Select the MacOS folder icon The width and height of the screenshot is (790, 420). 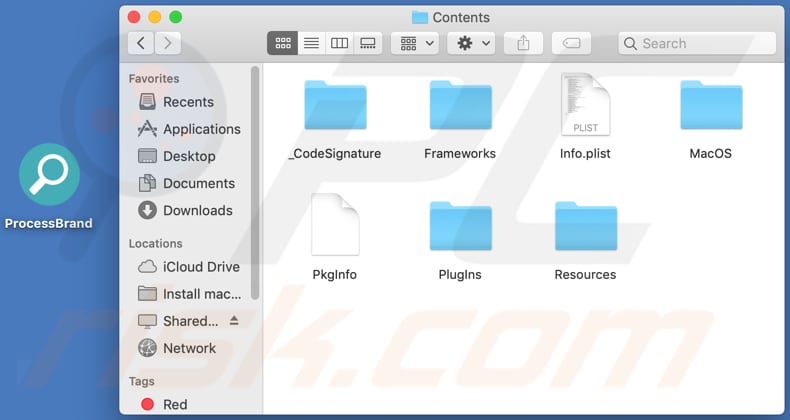(711, 105)
